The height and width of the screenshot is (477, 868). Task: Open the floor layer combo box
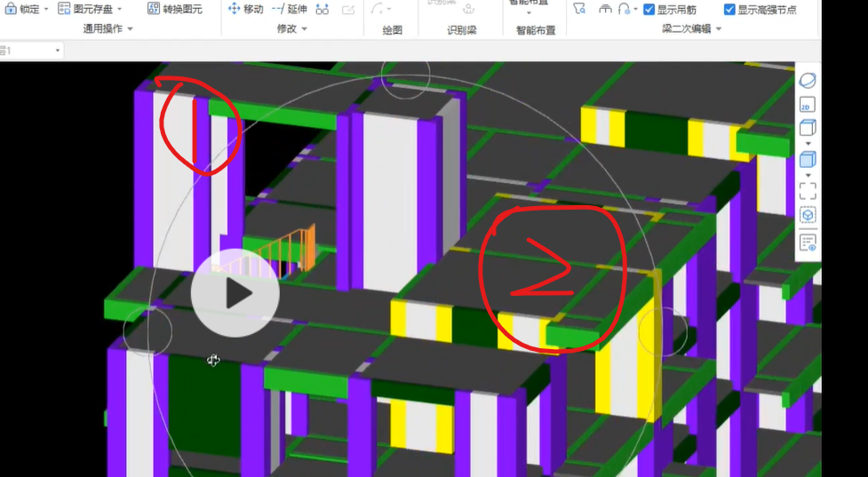[x=30, y=51]
